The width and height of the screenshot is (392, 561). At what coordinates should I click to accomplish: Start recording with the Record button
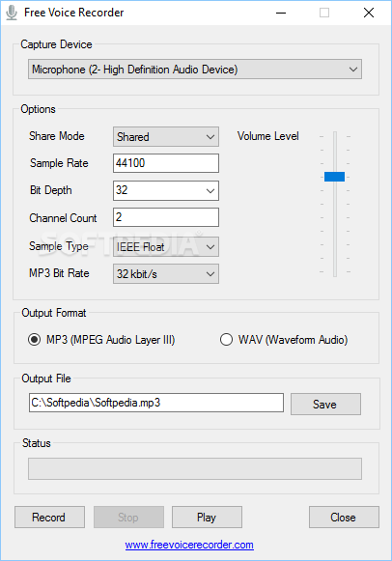[49, 517]
